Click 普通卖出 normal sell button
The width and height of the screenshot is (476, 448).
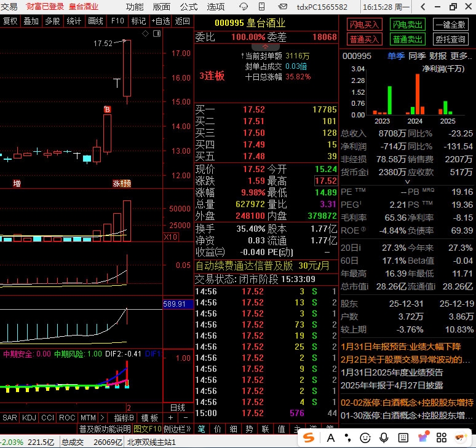[407, 39]
